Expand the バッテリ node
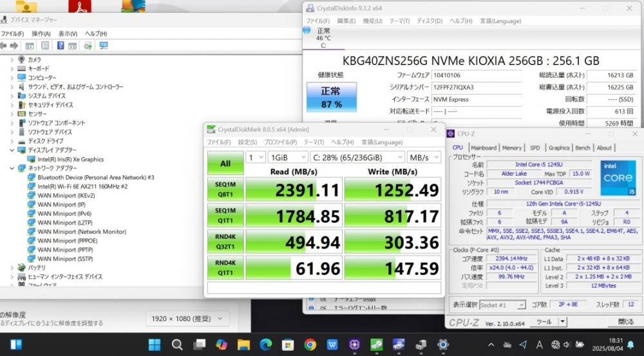This screenshot has width=644, height=356. (x=12, y=268)
